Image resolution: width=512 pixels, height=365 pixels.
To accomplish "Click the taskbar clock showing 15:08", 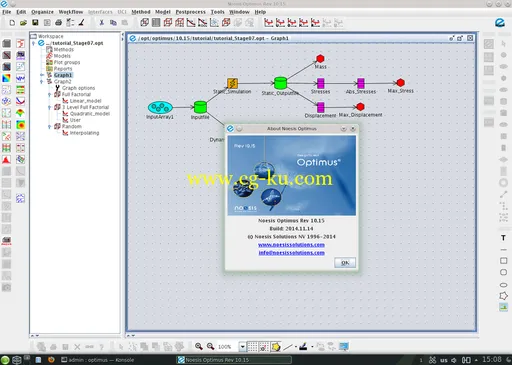I will click(492, 359).
